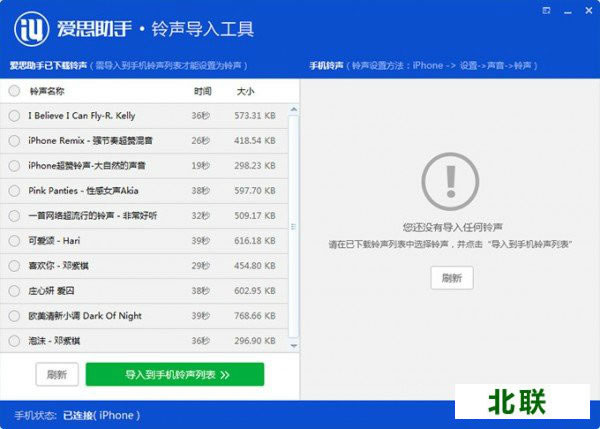Select the I Believe I Can Fly ringtone checkbox
The height and width of the screenshot is (429, 600).
point(14,116)
